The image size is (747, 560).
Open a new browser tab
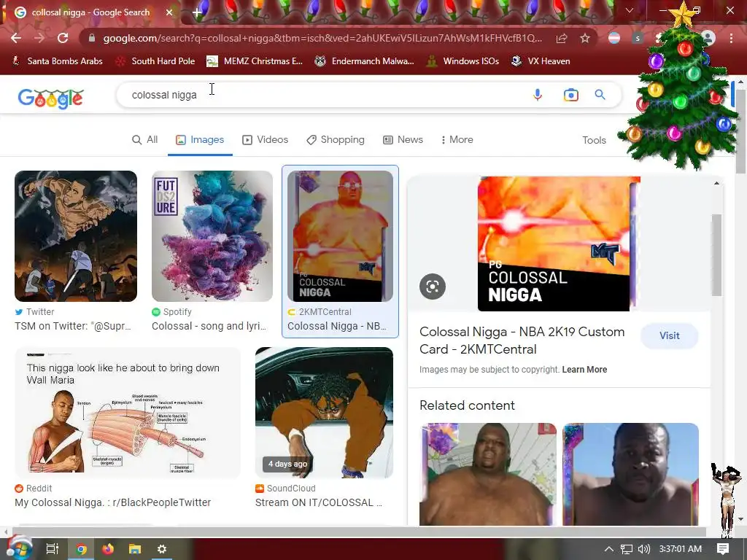(197, 13)
